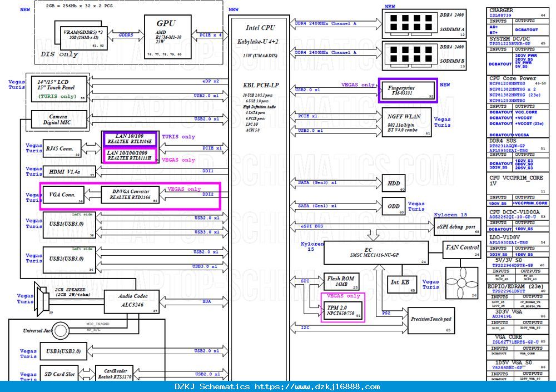Click the DDI2 signal label
This screenshot has height=392, width=556.
click(208, 195)
